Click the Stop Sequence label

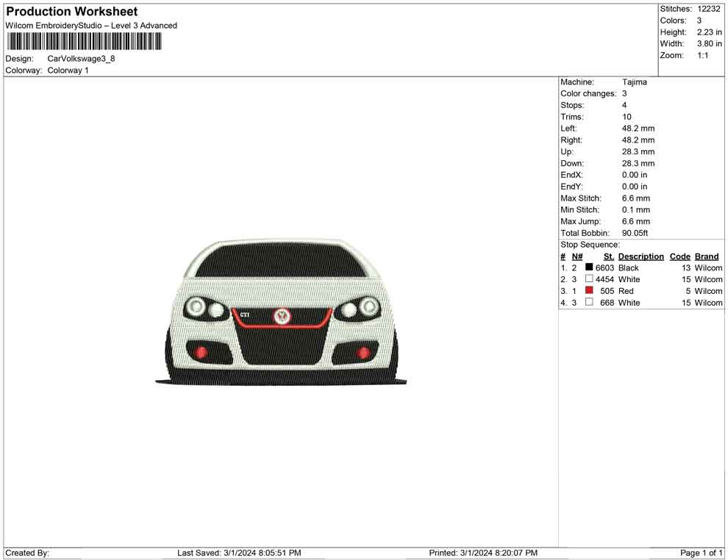[590, 245]
